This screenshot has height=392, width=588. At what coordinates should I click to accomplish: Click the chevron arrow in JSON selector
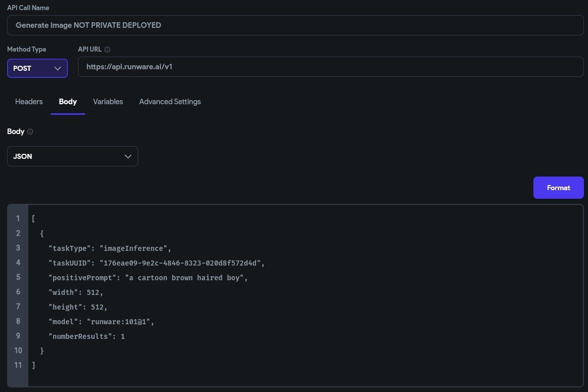click(128, 156)
